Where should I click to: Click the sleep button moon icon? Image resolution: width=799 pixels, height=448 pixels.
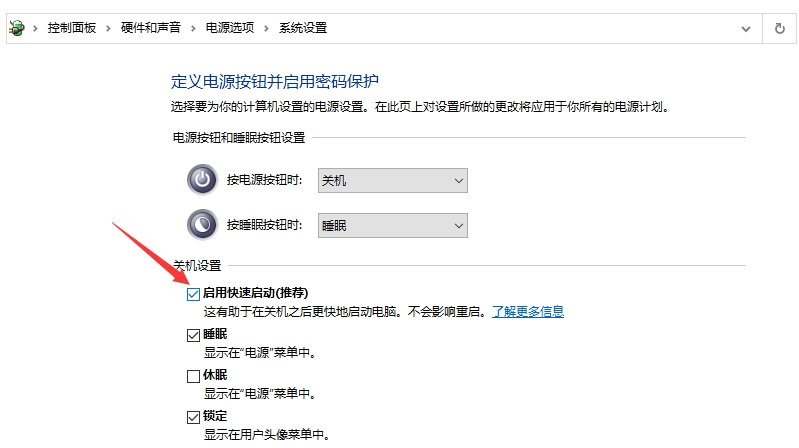pos(202,225)
